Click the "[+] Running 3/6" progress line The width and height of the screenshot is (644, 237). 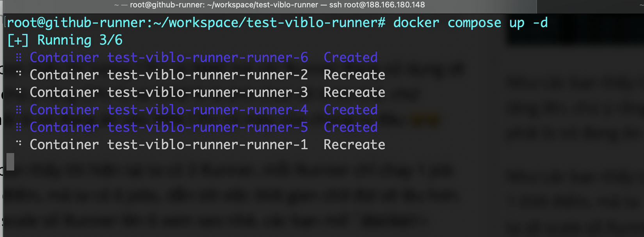(x=65, y=40)
